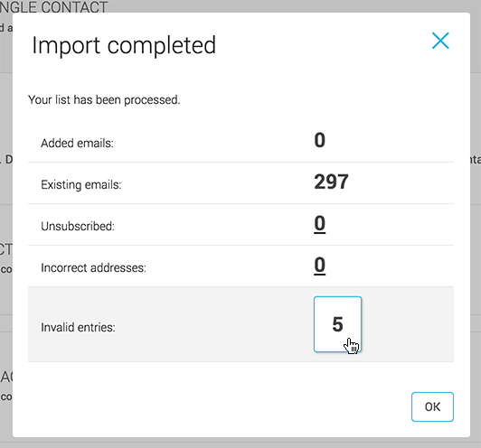Image resolution: width=481 pixels, height=448 pixels.
Task: Click the Import completed dialog title
Action: tap(124, 45)
